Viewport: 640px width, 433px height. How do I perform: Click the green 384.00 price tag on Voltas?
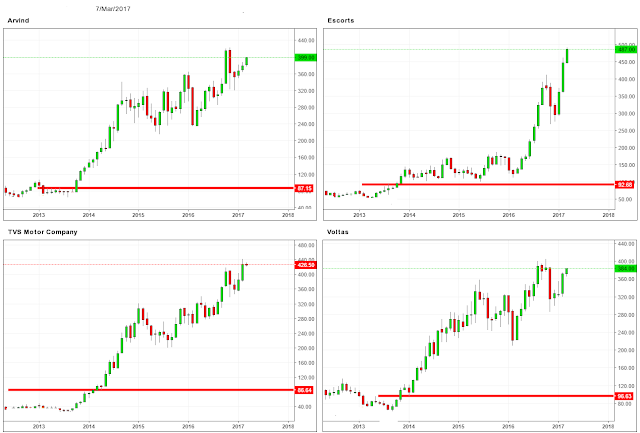coord(626,269)
